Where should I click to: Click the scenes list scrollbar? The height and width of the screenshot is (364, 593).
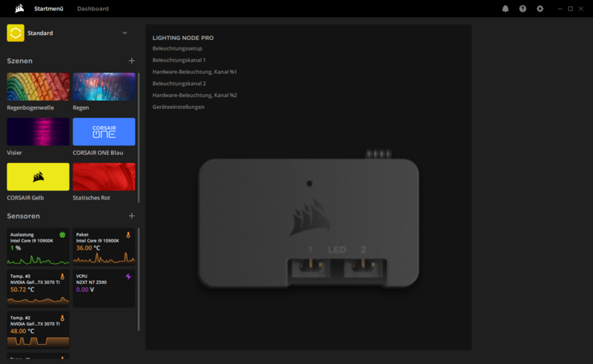[139, 138]
